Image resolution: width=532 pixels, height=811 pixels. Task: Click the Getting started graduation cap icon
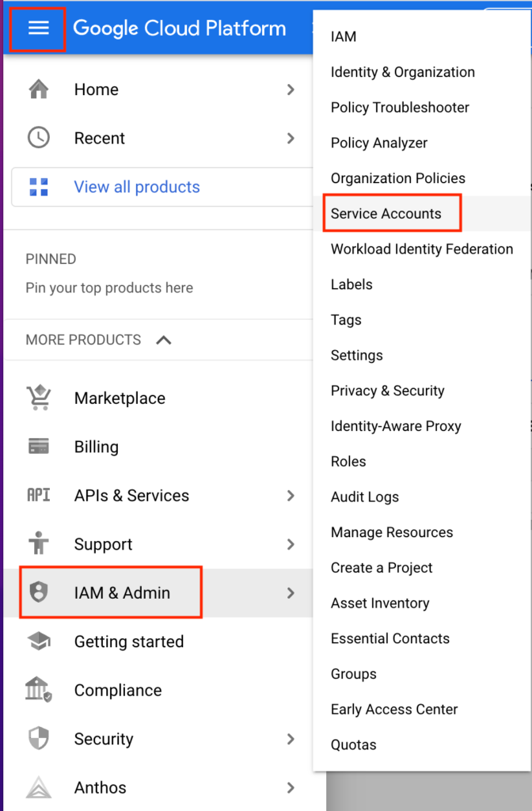tap(39, 642)
